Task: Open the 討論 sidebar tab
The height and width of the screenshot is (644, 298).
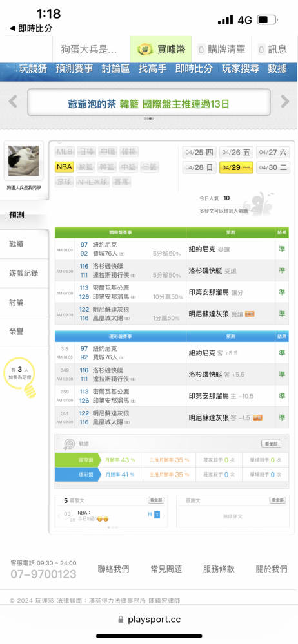Action: pyautogui.click(x=25, y=303)
